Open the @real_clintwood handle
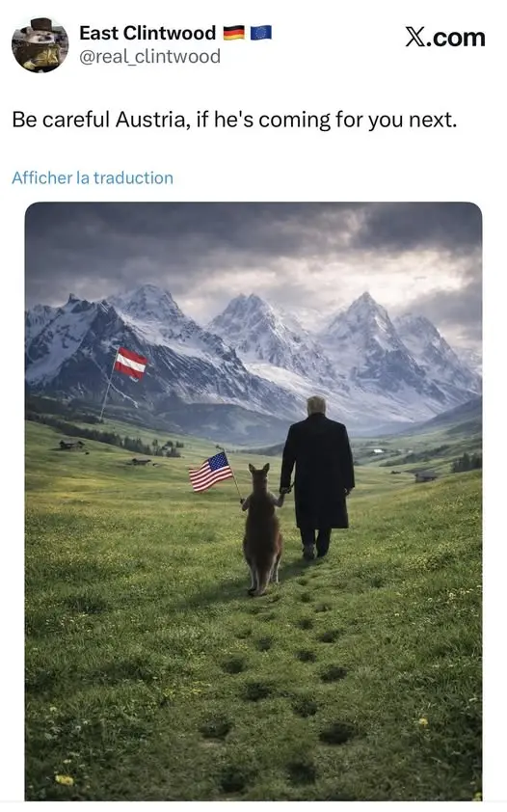 click(149, 56)
